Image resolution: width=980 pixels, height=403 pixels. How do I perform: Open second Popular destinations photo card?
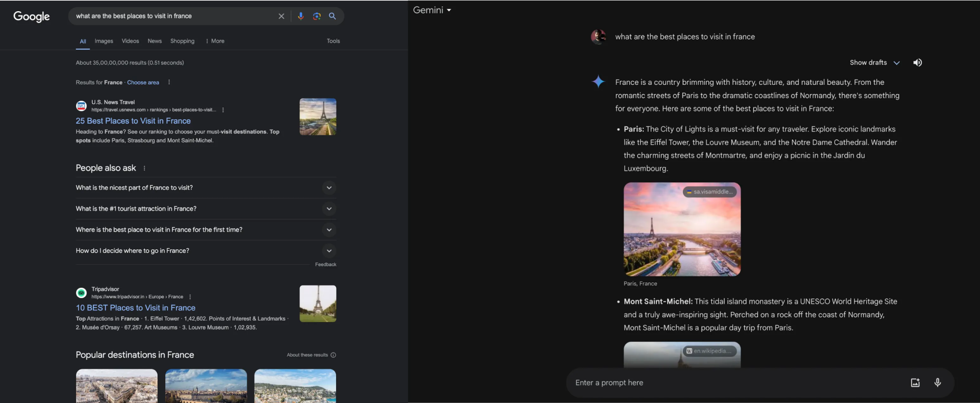(x=206, y=386)
